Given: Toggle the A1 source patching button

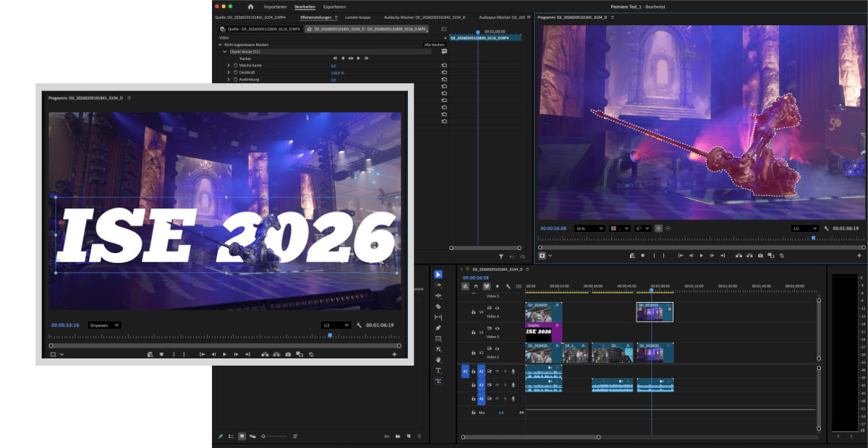Looking at the screenshot, I should coord(465,371).
